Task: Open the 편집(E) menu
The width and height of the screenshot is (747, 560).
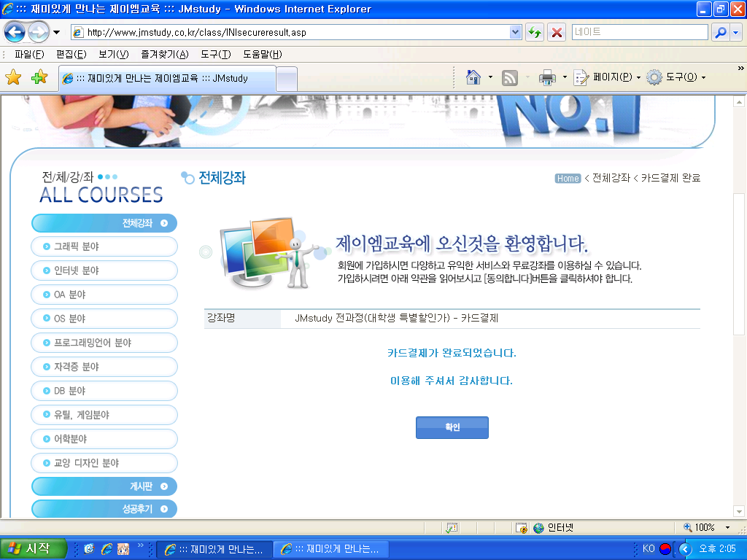Action: 71,54
